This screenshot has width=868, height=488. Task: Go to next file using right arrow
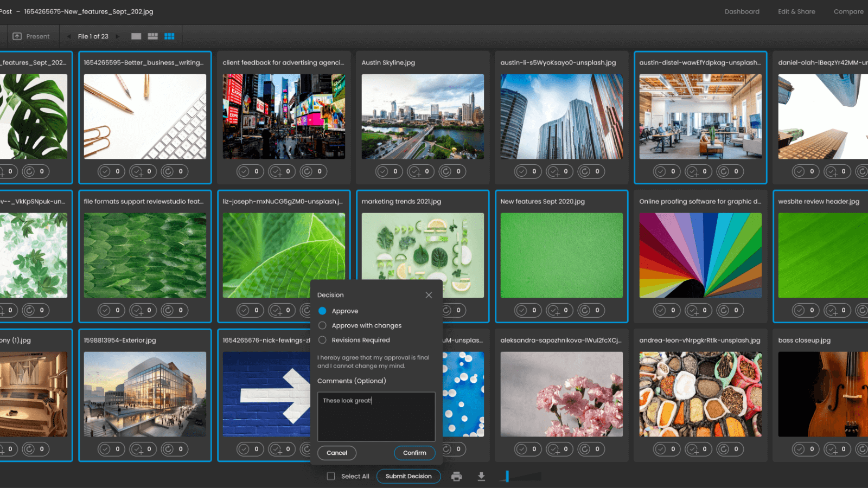118,36
